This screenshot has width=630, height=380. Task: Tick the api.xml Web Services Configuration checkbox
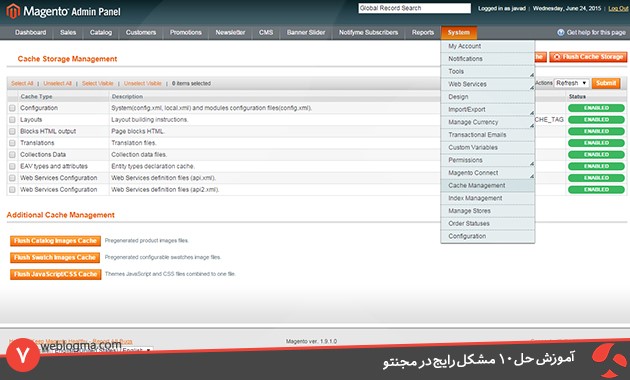[x=12, y=178]
